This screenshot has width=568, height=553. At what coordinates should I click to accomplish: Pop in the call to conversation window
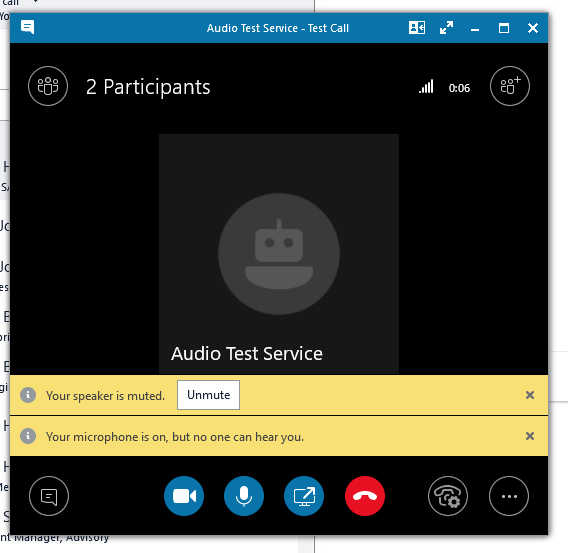[x=417, y=28]
